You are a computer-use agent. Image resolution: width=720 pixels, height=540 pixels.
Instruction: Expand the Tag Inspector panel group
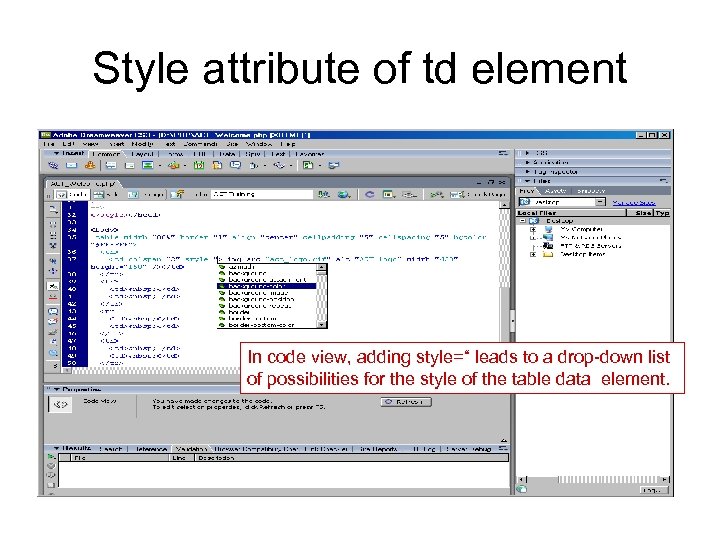[x=528, y=172]
